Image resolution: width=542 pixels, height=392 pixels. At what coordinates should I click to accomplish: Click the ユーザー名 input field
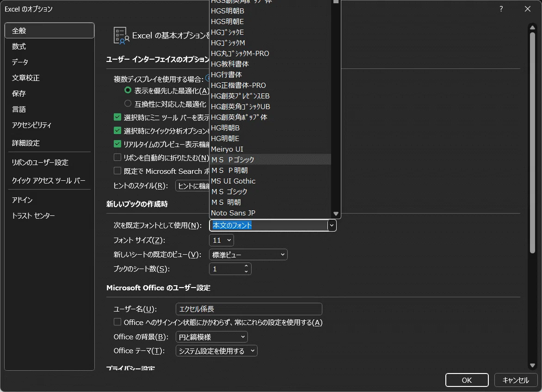coord(249,309)
